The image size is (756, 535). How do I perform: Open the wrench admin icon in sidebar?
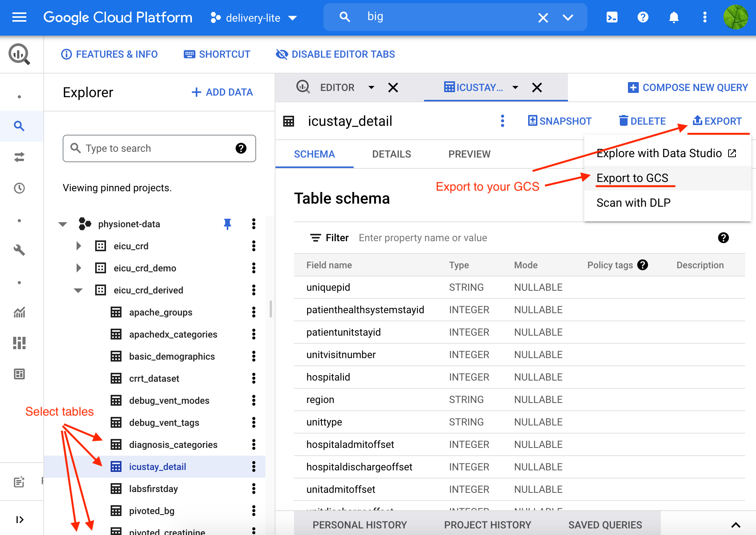point(19,250)
